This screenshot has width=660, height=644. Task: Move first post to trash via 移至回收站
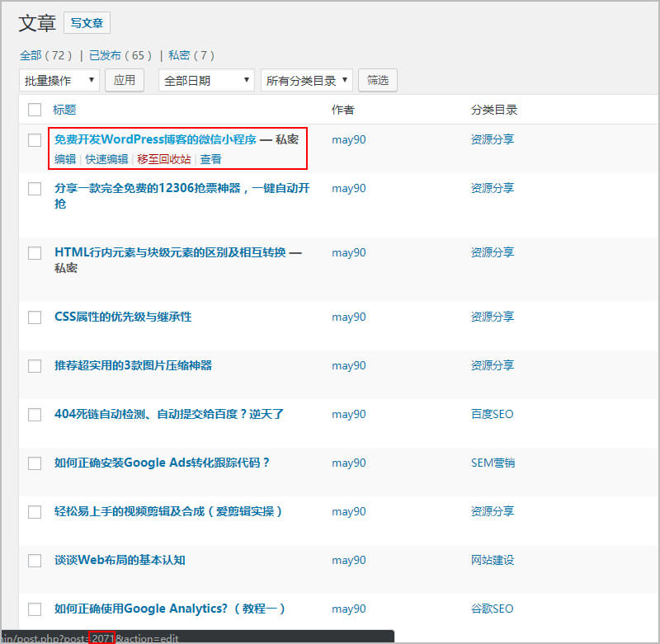coord(163,159)
